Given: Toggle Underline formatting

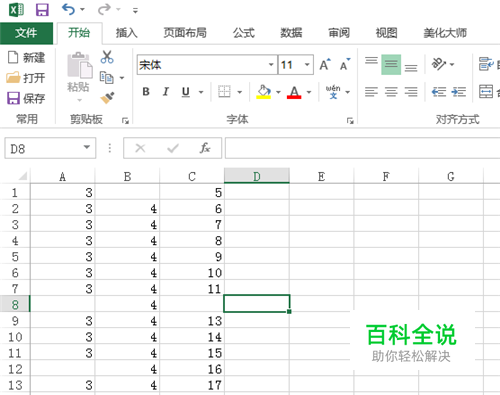Looking at the screenshot, I should tap(186, 92).
